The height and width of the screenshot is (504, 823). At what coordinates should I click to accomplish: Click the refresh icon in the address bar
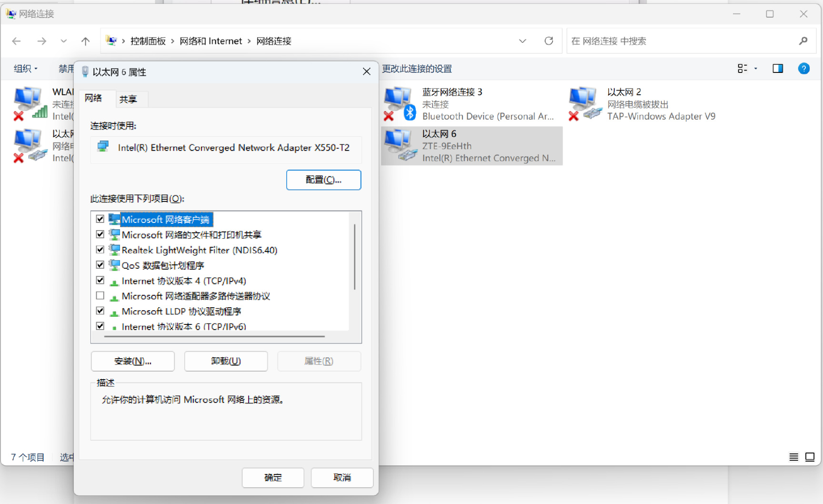tap(549, 41)
